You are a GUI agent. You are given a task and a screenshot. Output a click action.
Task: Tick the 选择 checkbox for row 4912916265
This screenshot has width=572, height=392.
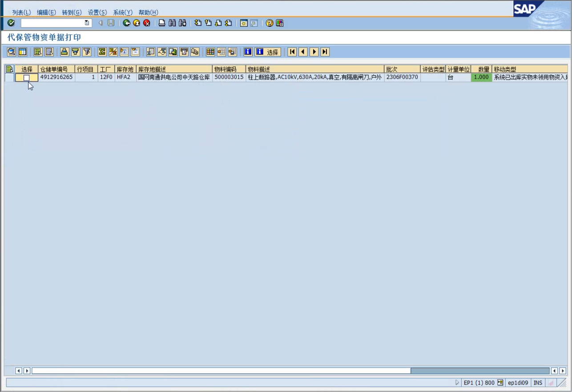[x=27, y=77]
